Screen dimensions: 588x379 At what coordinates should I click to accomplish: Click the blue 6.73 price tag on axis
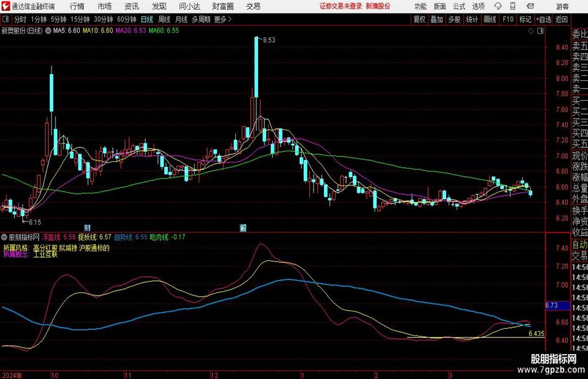558,306
